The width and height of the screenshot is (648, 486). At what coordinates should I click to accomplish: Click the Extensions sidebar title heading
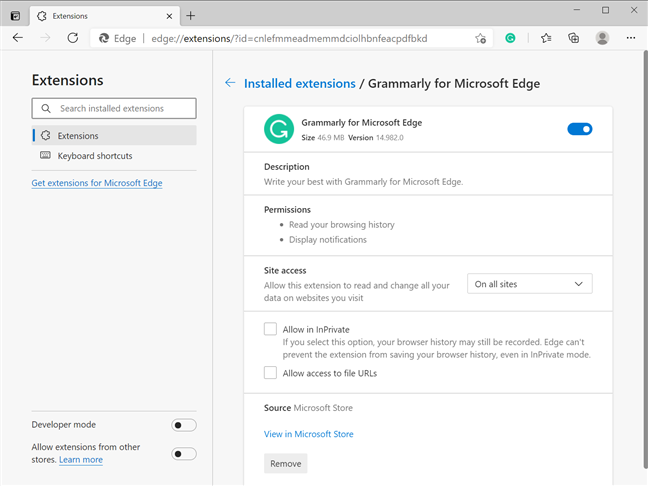click(x=67, y=80)
